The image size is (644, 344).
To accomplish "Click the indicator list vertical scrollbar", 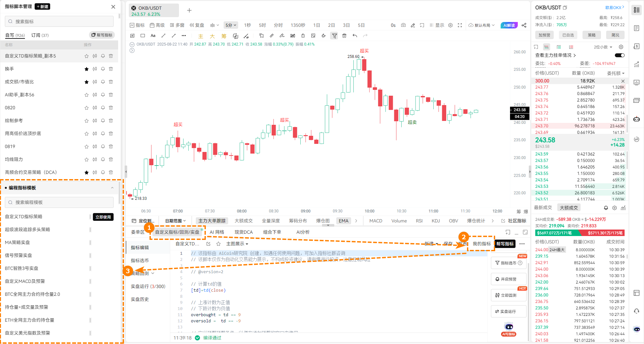I will (119, 16).
